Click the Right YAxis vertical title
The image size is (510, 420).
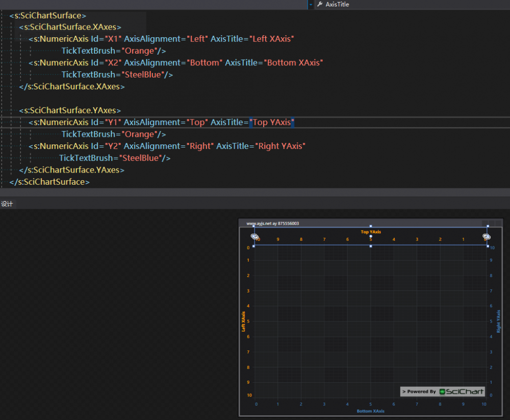tap(498, 322)
